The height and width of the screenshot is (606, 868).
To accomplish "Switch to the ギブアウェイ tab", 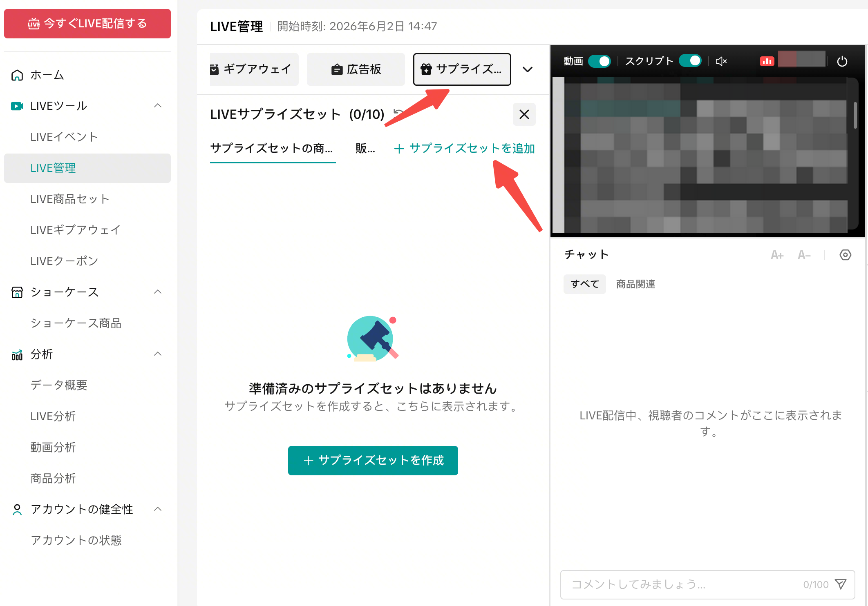I will tap(254, 69).
